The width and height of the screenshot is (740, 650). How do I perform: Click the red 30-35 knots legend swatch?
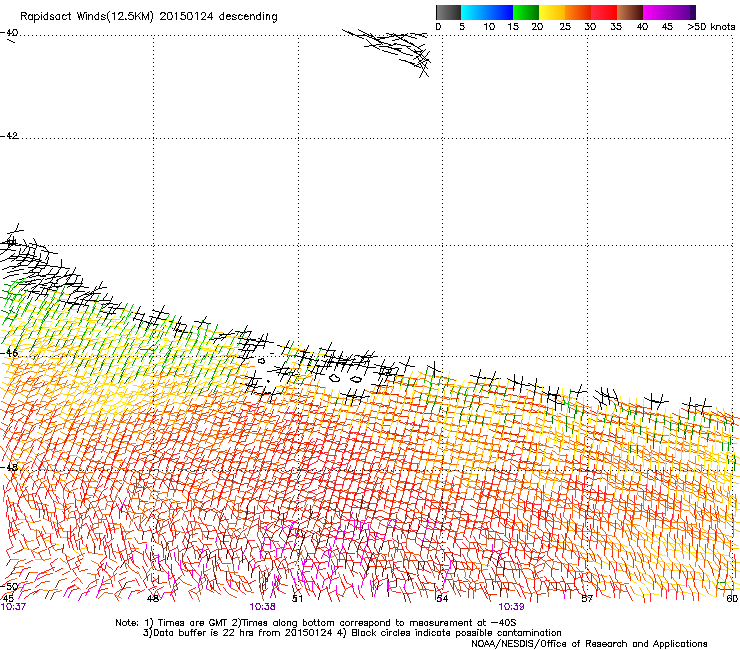pyautogui.click(x=604, y=12)
